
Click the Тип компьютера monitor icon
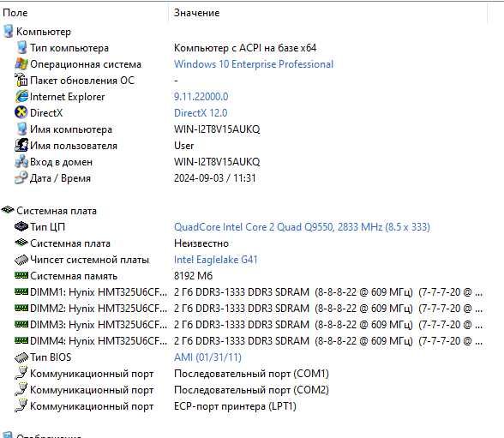21,48
